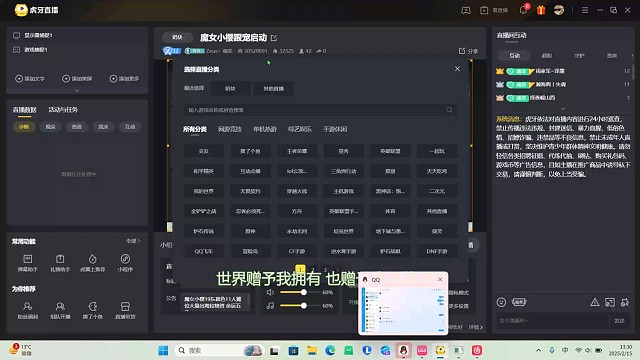Image resolution: width=640 pixels, height=360 pixels.
Task: Open 组队开播 in recommended section
Action: [60, 310]
